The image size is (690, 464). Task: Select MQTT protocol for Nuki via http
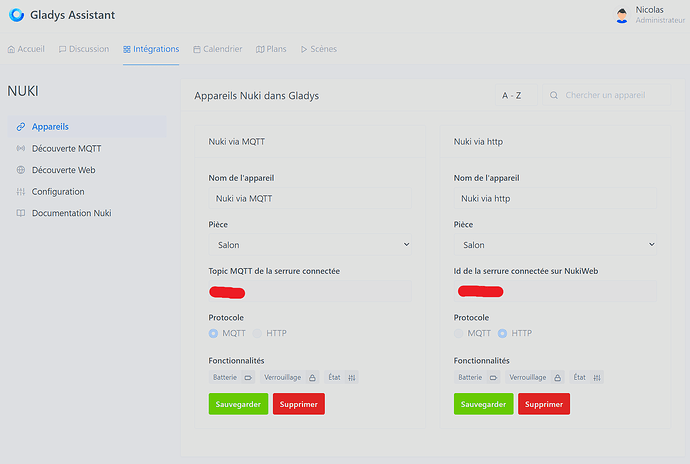click(459, 333)
